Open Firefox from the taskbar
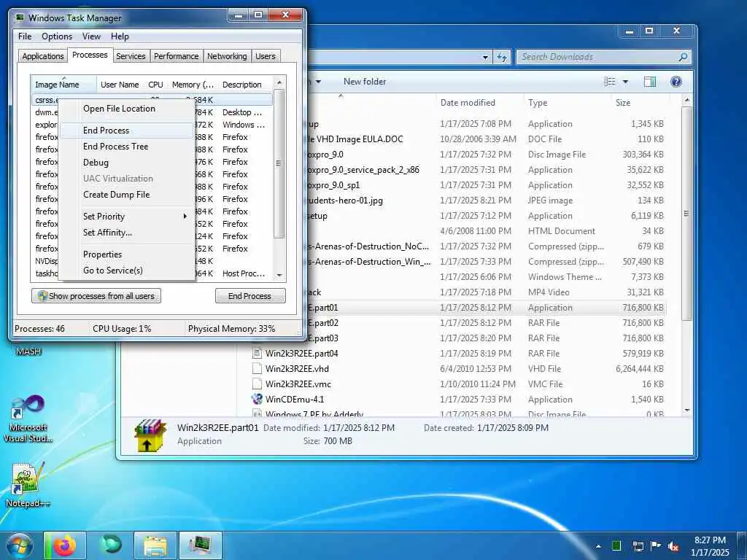This screenshot has width=747, height=560. click(65, 545)
